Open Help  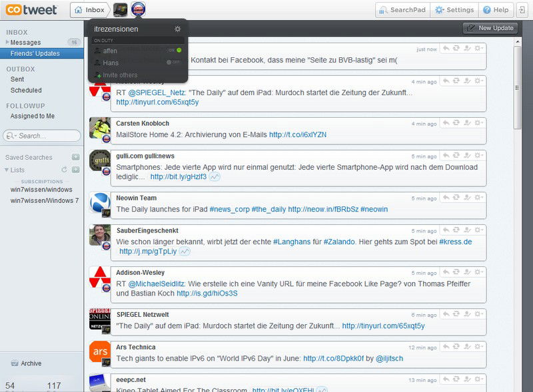[x=496, y=10]
